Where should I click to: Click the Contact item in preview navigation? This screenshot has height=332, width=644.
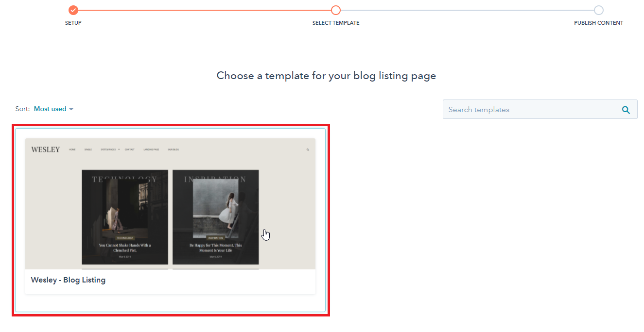point(129,149)
